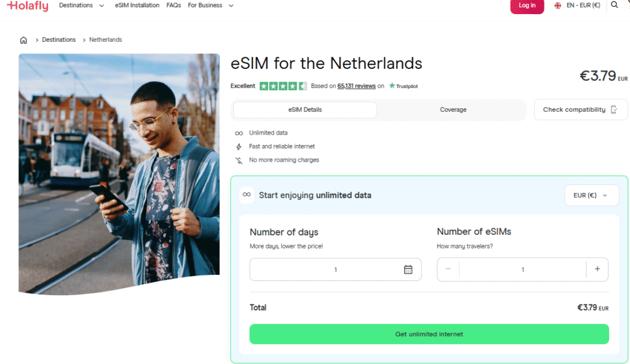This screenshot has width=630, height=364.
Task: Click the Get unlimited internet button
Action: click(x=429, y=334)
